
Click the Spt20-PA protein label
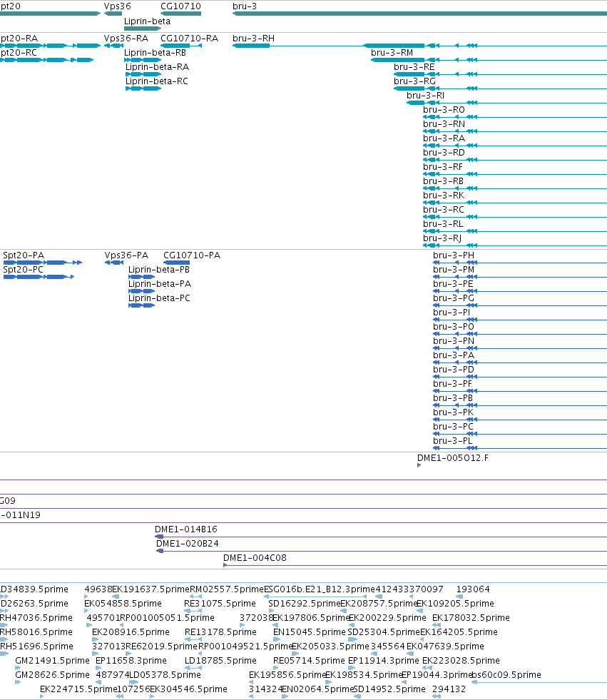tap(24, 255)
